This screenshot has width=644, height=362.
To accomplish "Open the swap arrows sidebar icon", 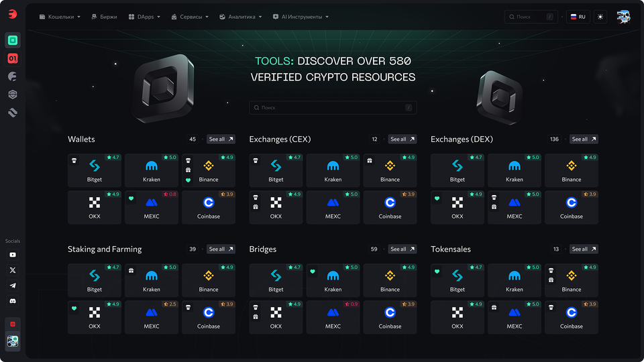I will coord(13,113).
